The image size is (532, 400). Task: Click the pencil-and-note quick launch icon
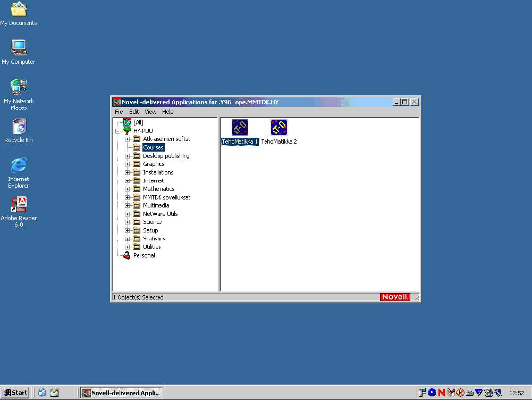(55, 393)
